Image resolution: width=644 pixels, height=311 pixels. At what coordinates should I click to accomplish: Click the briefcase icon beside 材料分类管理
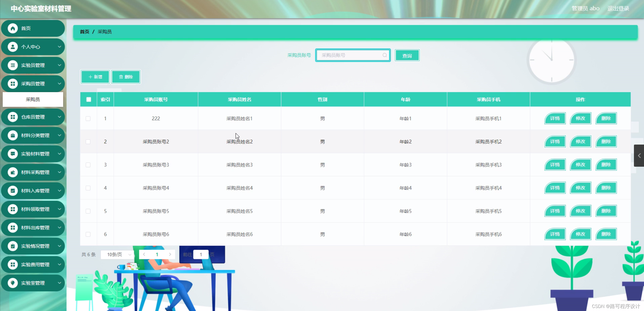coord(13,135)
